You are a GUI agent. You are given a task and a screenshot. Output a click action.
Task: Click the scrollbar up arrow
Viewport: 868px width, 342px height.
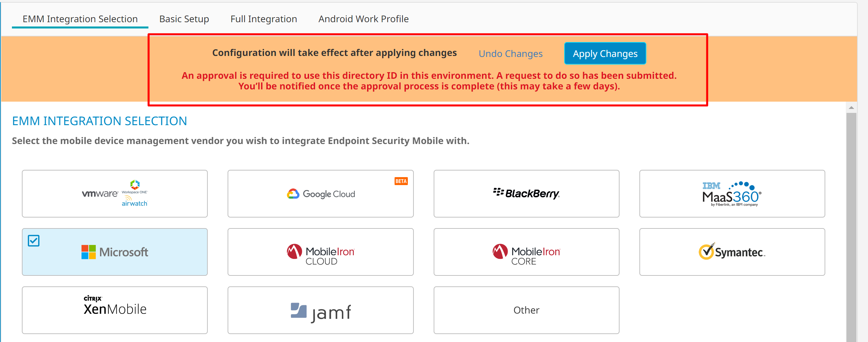851,108
